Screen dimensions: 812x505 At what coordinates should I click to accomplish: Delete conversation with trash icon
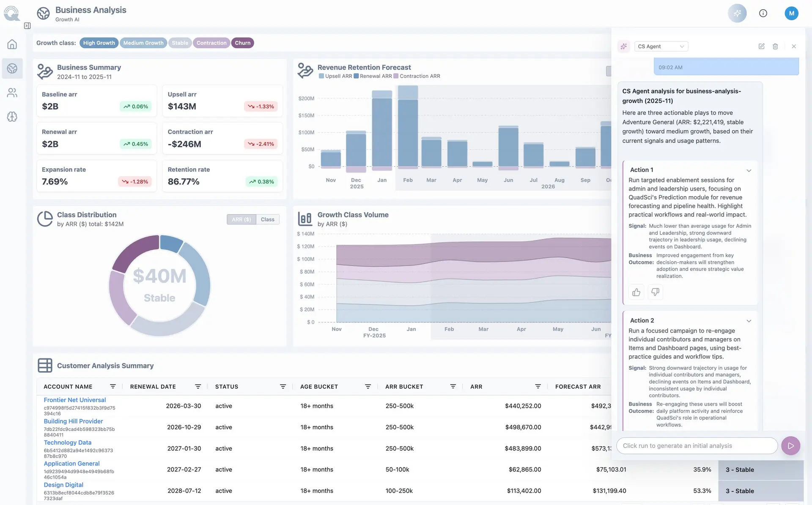[775, 46]
